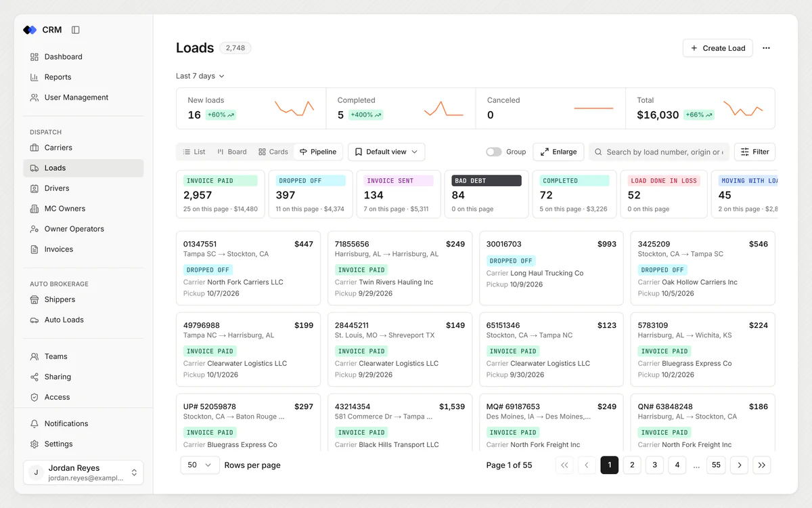812x508 pixels.
Task: Go to page 55
Action: (x=716, y=465)
